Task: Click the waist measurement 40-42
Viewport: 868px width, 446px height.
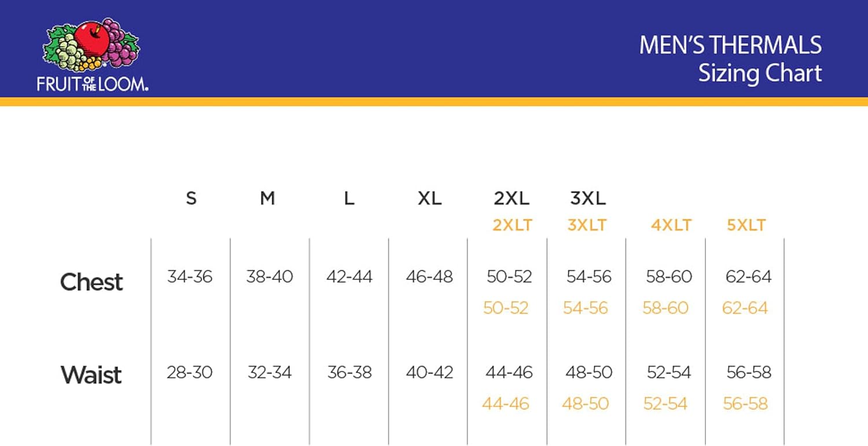Action: (429, 372)
